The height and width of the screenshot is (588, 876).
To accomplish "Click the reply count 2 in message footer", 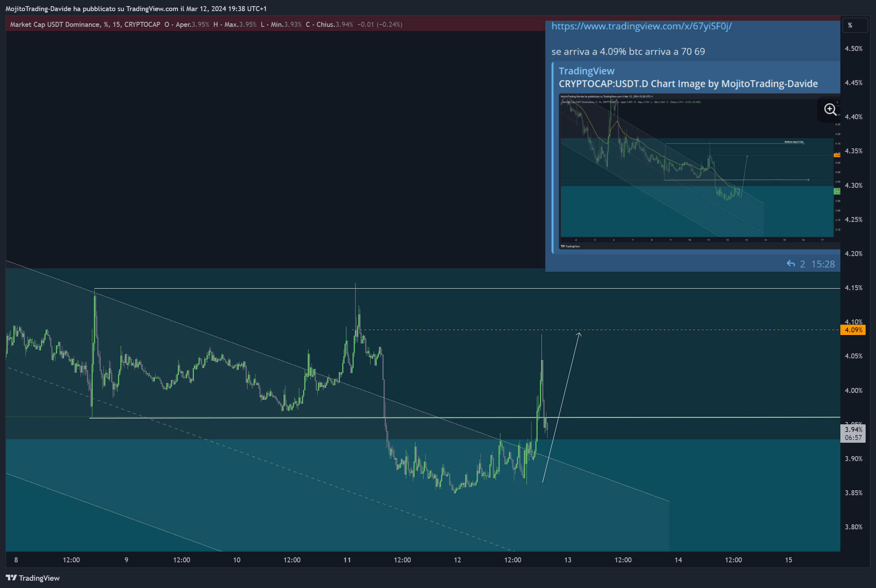I will (x=802, y=264).
